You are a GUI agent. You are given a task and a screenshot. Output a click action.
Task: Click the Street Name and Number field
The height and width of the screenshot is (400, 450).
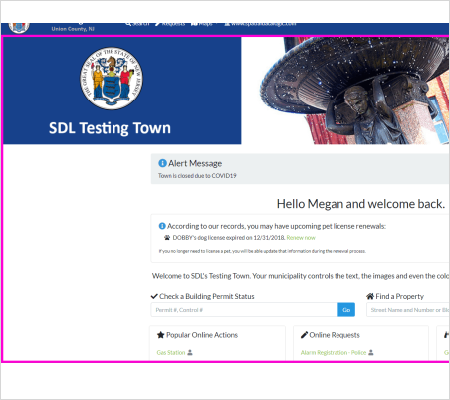tap(408, 310)
